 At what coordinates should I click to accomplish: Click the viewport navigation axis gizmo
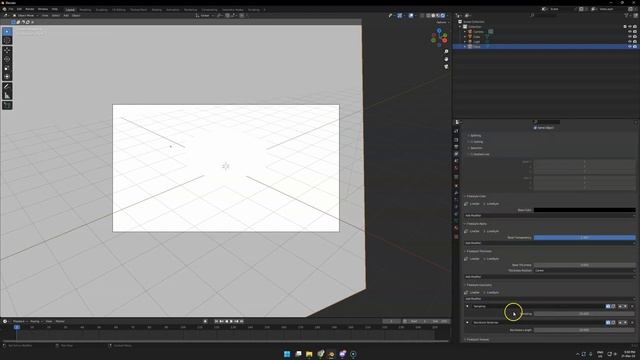[439, 38]
